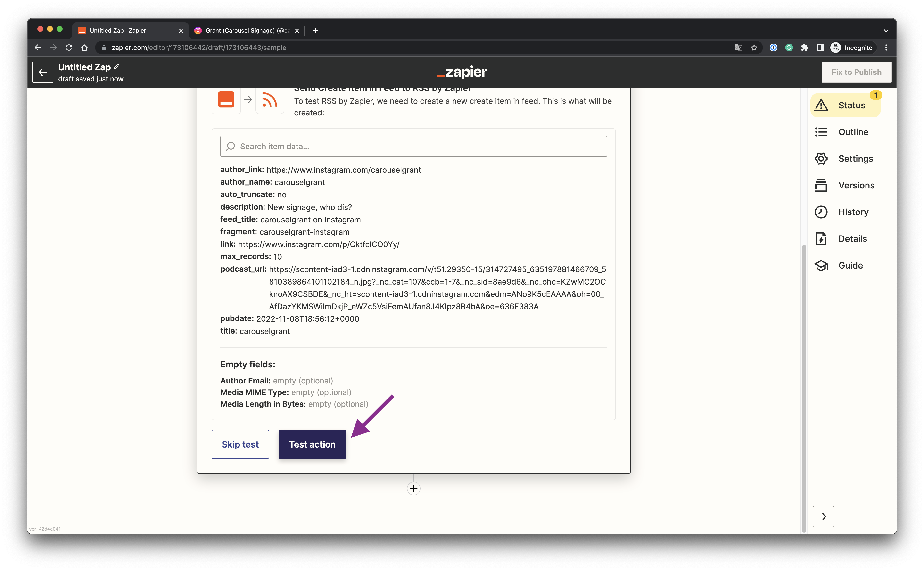Open Incognito profile indicator
924x570 pixels.
[x=852, y=48]
